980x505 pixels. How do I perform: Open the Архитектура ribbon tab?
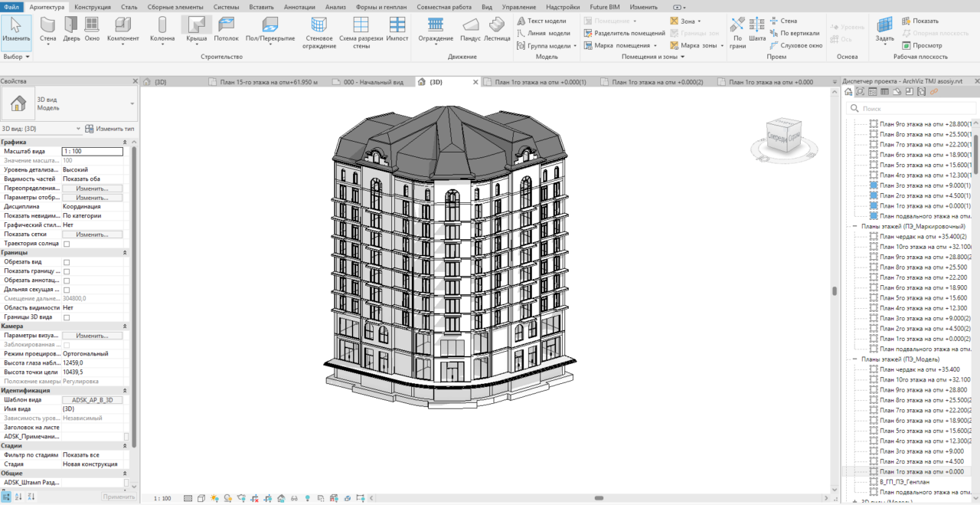(x=47, y=7)
